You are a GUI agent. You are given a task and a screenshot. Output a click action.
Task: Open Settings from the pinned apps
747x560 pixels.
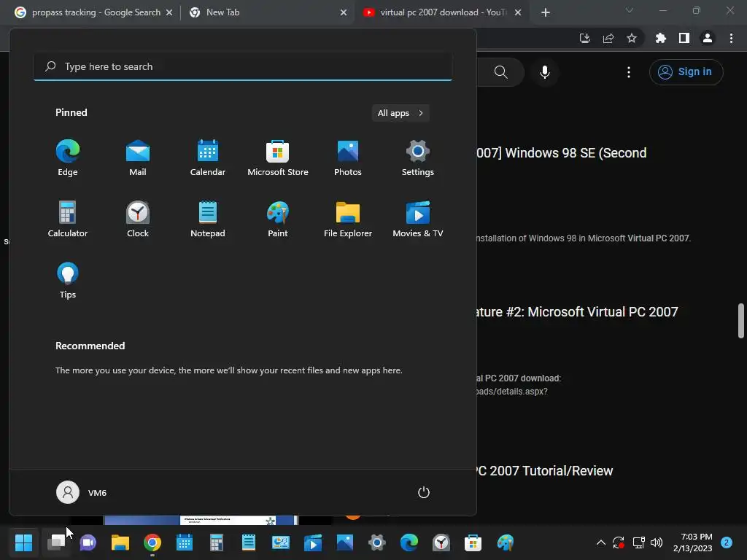pyautogui.click(x=418, y=158)
